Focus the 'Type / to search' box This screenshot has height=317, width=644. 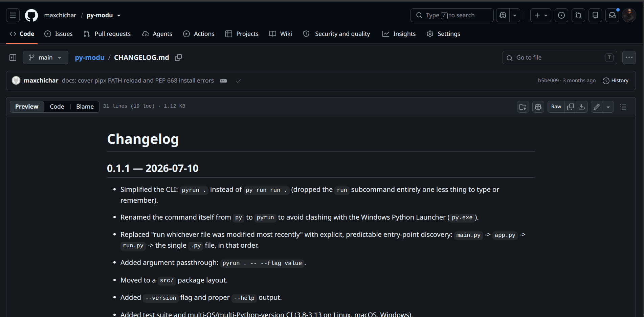pyautogui.click(x=452, y=15)
